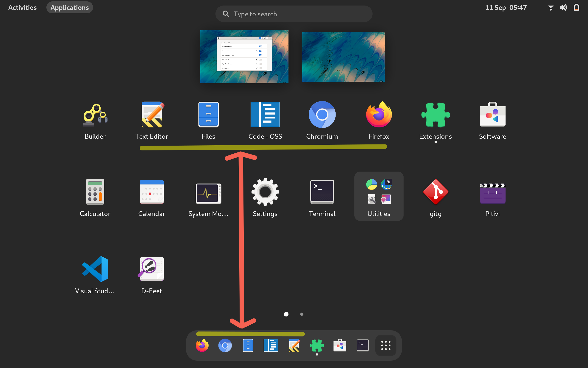This screenshot has height=368, width=588.
Task: Click the Text Editor icon in the dock
Action: tap(294, 345)
